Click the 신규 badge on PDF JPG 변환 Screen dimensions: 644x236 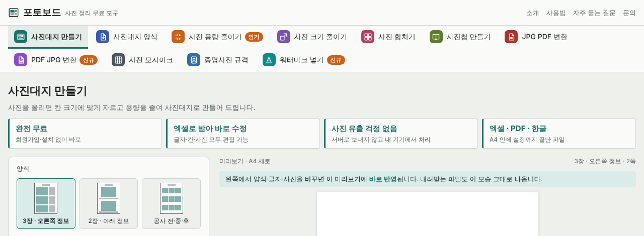pos(89,60)
